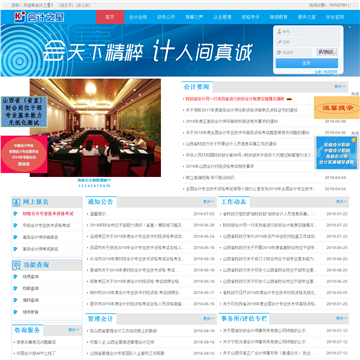Click the icon in the 验证码 field

coord(279,52)
